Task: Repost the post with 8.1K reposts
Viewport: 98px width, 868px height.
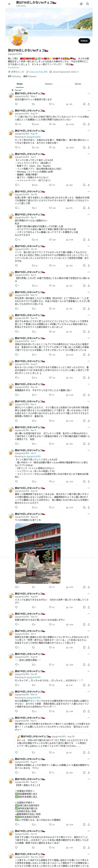Action: (x=33, y=124)
